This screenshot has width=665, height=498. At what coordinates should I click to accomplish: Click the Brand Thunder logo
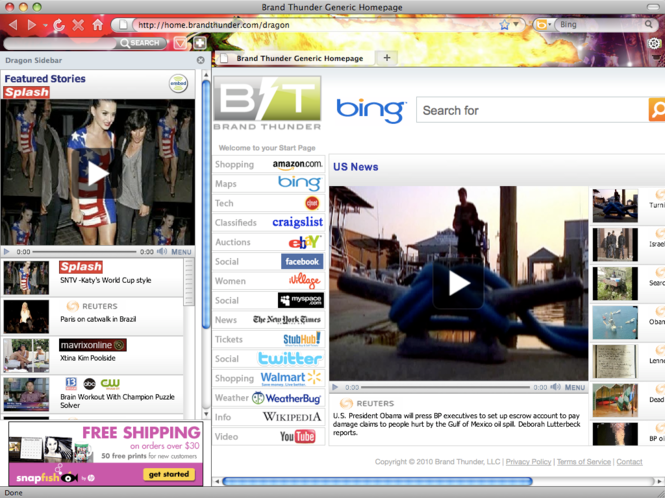coord(267,103)
